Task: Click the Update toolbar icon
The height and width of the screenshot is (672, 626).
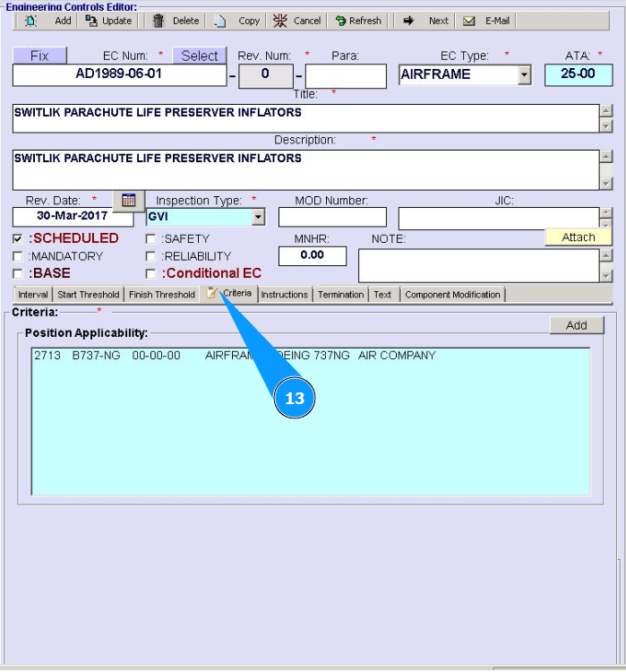Action: (91, 21)
